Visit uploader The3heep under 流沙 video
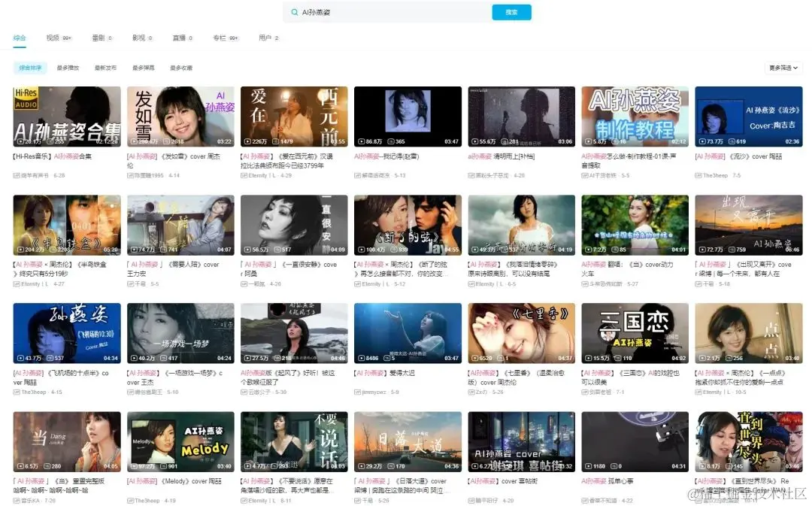The height and width of the screenshot is (506, 812). tap(715, 176)
